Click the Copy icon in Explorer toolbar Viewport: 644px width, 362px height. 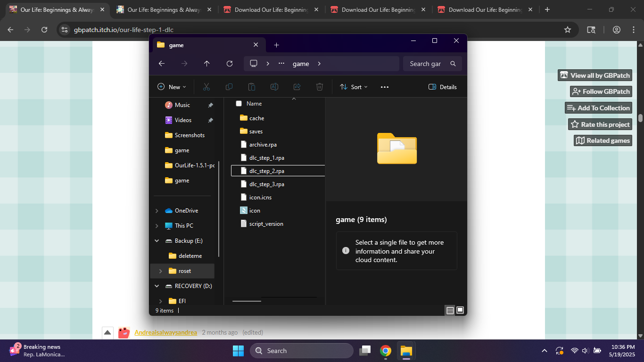(x=229, y=87)
